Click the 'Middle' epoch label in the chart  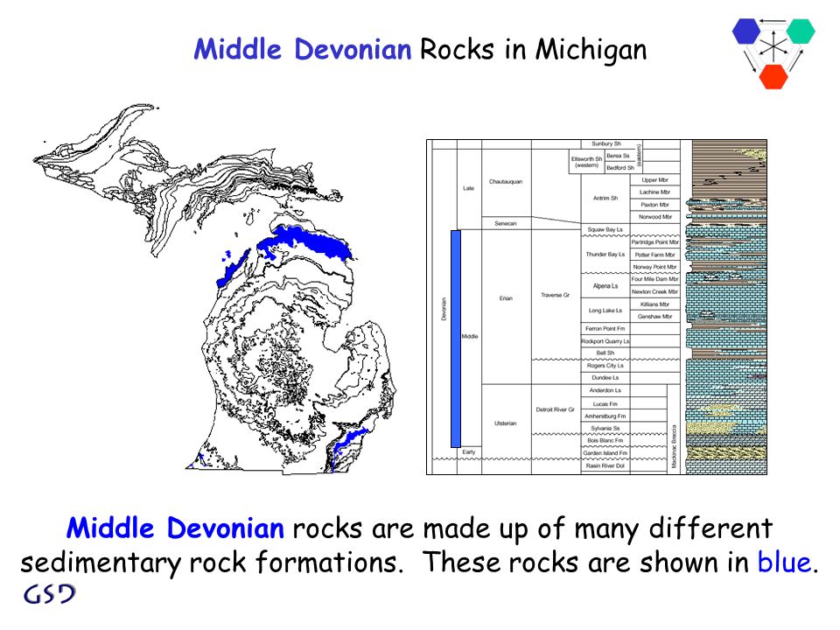(470, 336)
